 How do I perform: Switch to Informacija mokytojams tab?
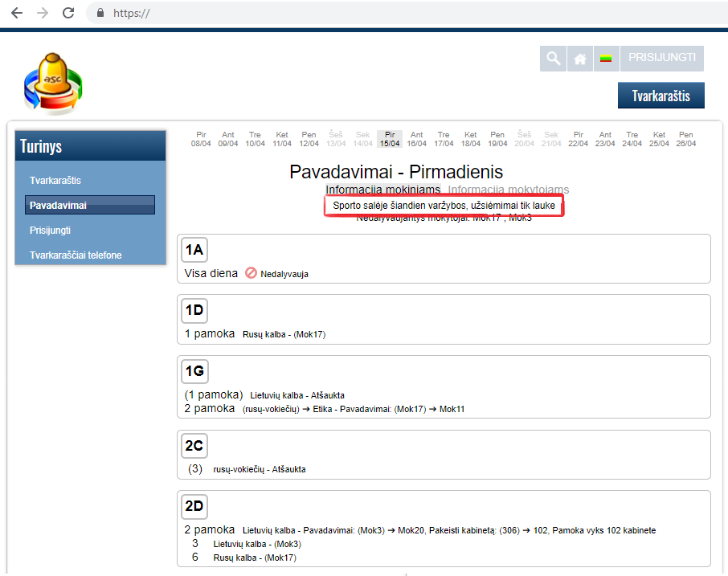click(508, 190)
